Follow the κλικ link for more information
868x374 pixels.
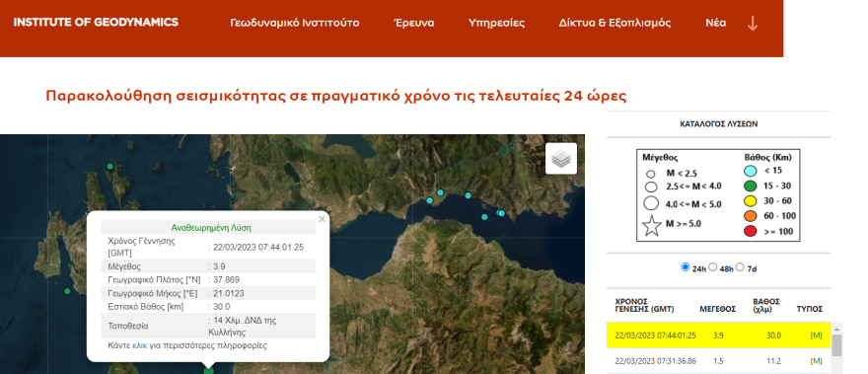(x=139, y=345)
